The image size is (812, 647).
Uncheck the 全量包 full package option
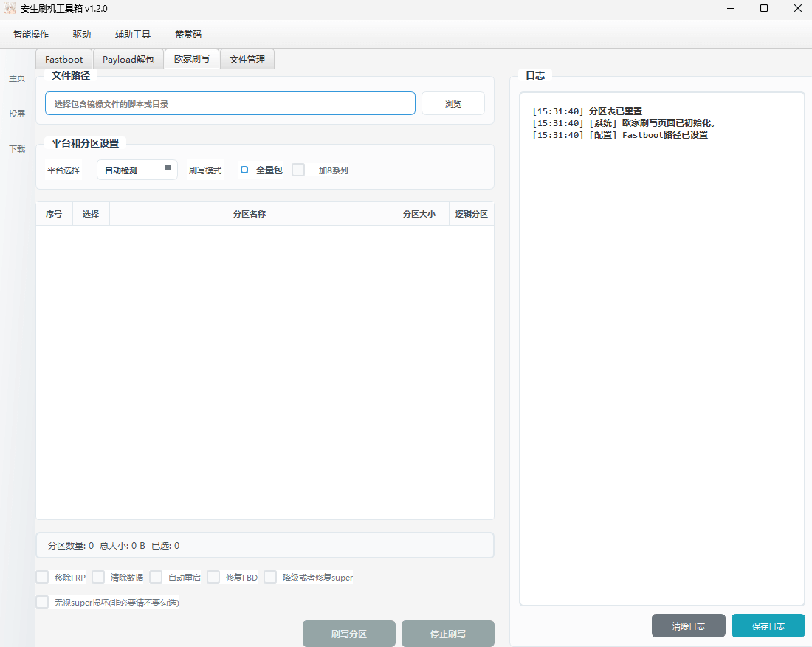click(x=244, y=170)
